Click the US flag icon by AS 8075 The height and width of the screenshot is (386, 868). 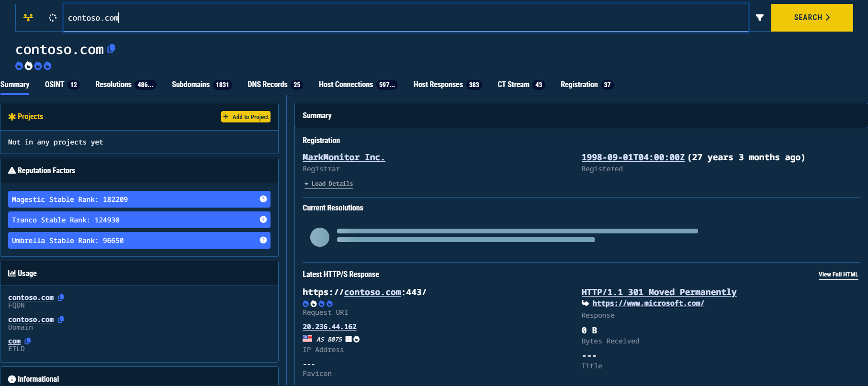307,339
